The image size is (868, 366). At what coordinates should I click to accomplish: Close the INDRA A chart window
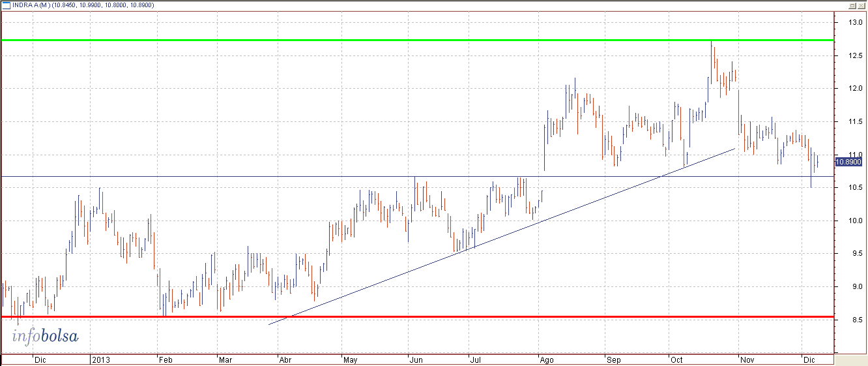(860, 5)
